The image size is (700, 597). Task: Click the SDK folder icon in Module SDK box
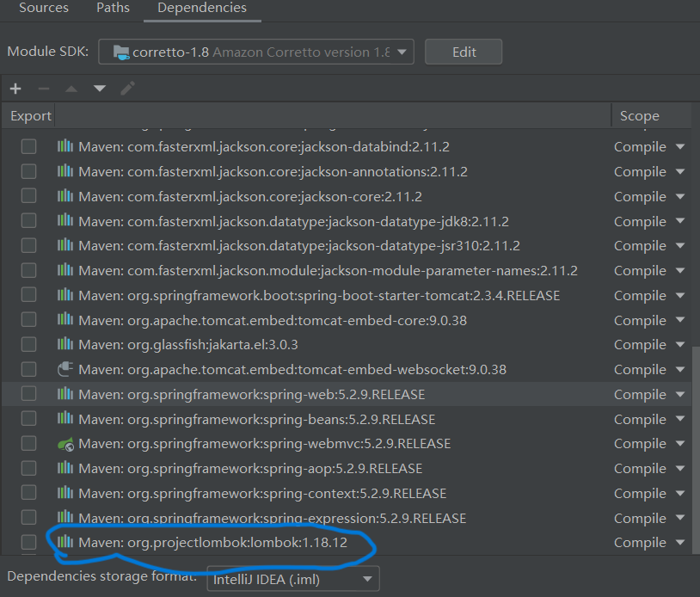point(121,52)
